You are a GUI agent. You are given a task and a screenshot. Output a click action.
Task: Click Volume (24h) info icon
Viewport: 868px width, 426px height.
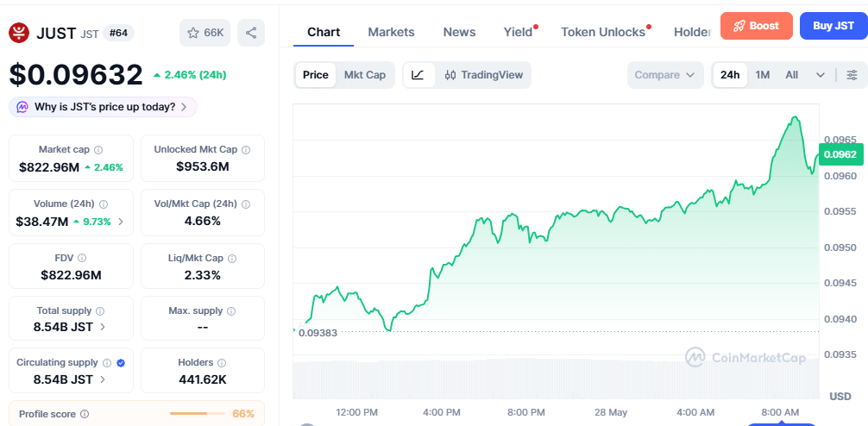coord(103,204)
